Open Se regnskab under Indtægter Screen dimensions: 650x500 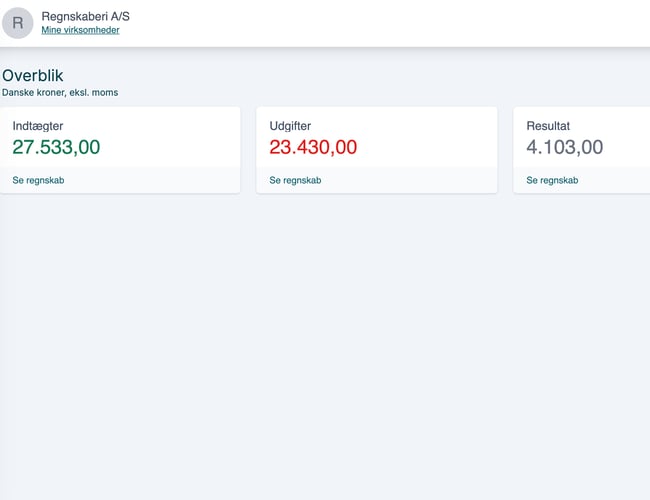click(39, 181)
